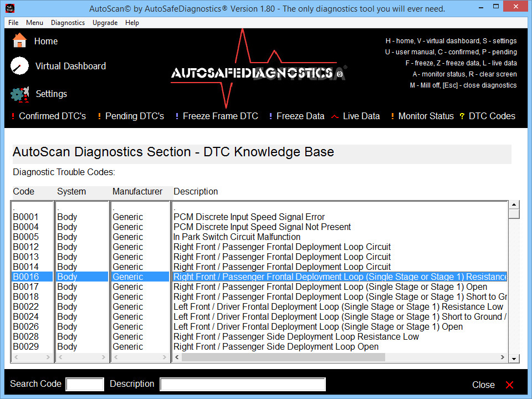Image resolution: width=532 pixels, height=399 pixels.
Task: Click the question mark icon beside DTC Codes
Action: [463, 116]
